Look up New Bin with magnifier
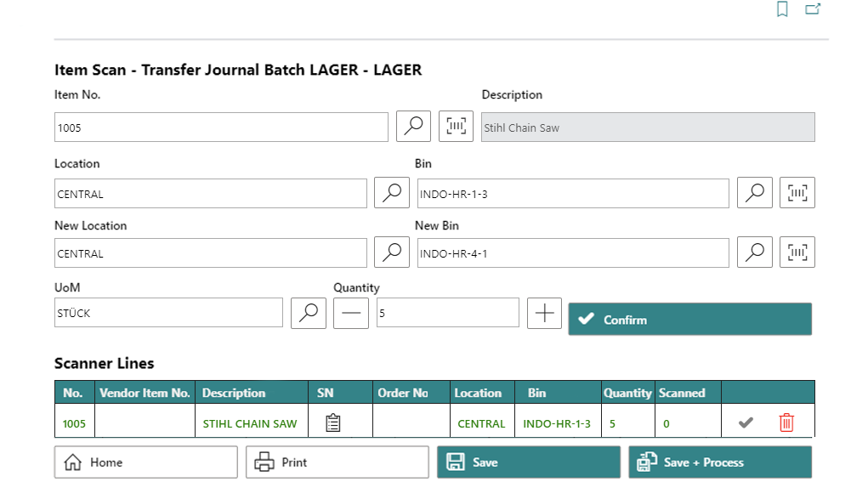 (x=755, y=252)
